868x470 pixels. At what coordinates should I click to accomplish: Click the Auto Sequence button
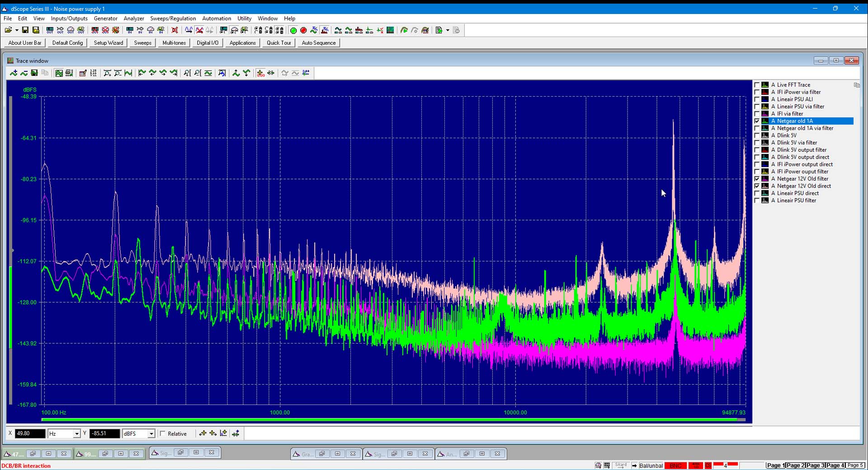click(x=319, y=43)
